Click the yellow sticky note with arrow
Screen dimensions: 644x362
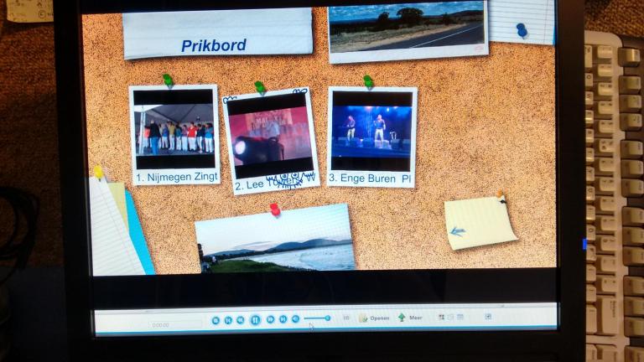coord(480,223)
